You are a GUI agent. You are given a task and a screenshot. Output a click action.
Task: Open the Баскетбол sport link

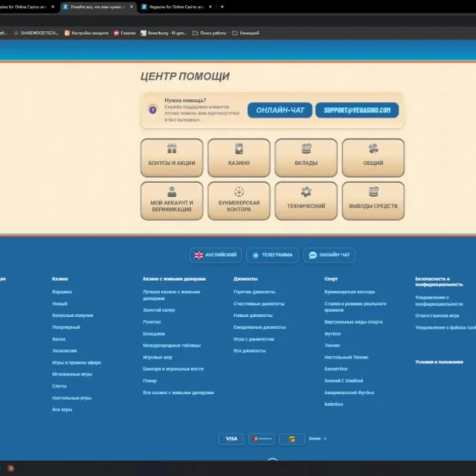click(x=335, y=369)
